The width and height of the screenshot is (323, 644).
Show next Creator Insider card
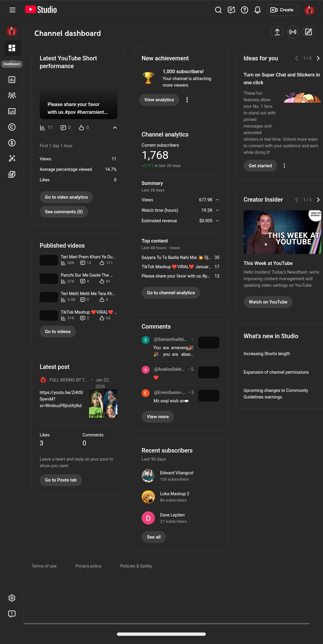pos(318,200)
